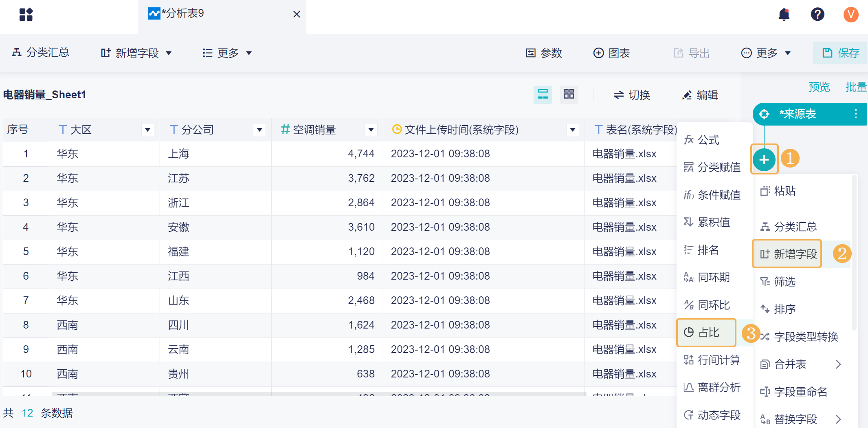Viewport: 868px width, 428px height.
Task: Open the 空调销量 column filter dropdown
Action: [371, 130]
